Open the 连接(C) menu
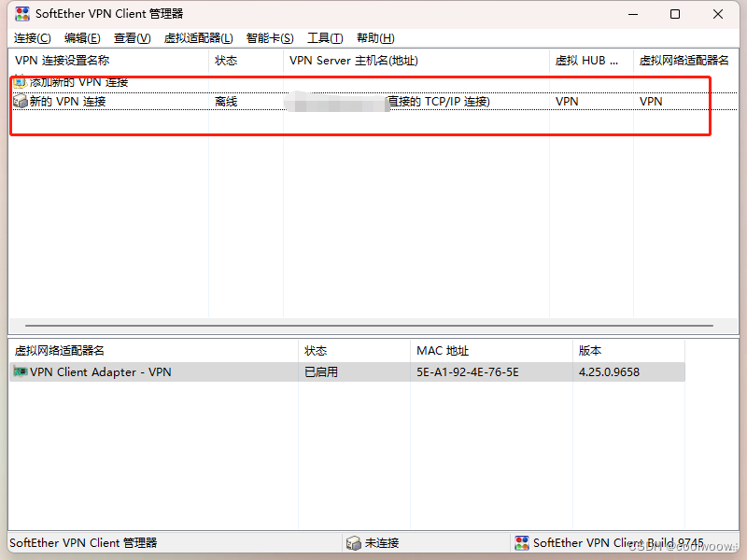The height and width of the screenshot is (560, 747). [x=33, y=38]
